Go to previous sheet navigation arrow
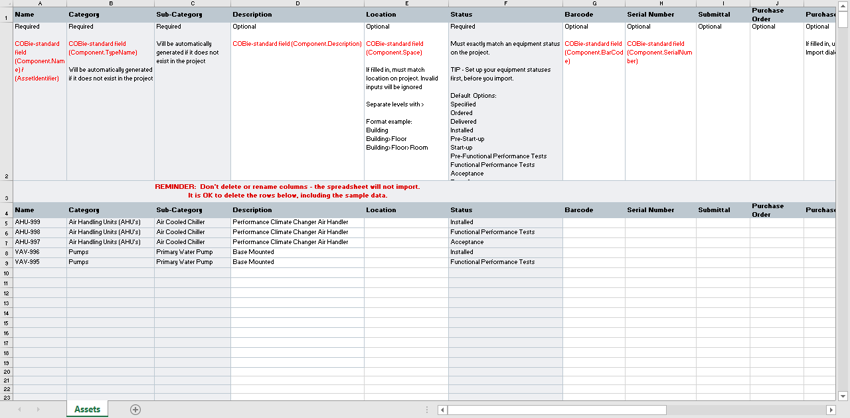 [20, 409]
